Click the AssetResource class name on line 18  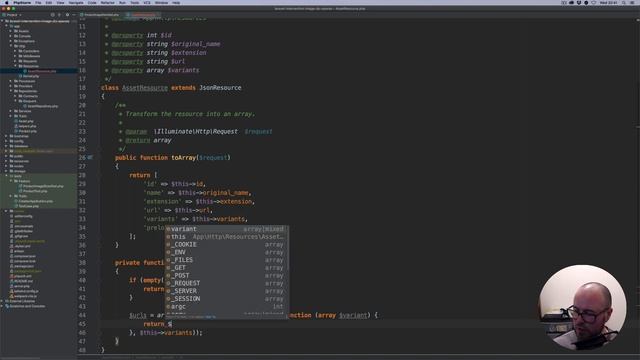click(145, 88)
